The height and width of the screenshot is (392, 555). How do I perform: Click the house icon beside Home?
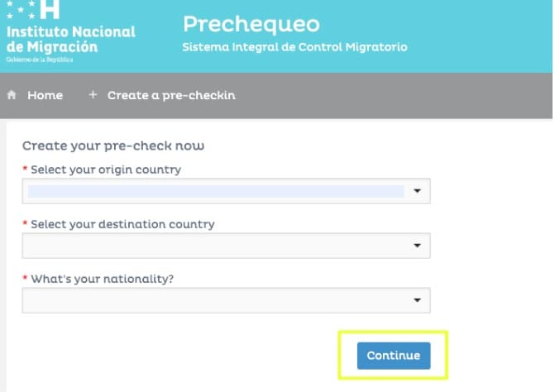tap(12, 95)
